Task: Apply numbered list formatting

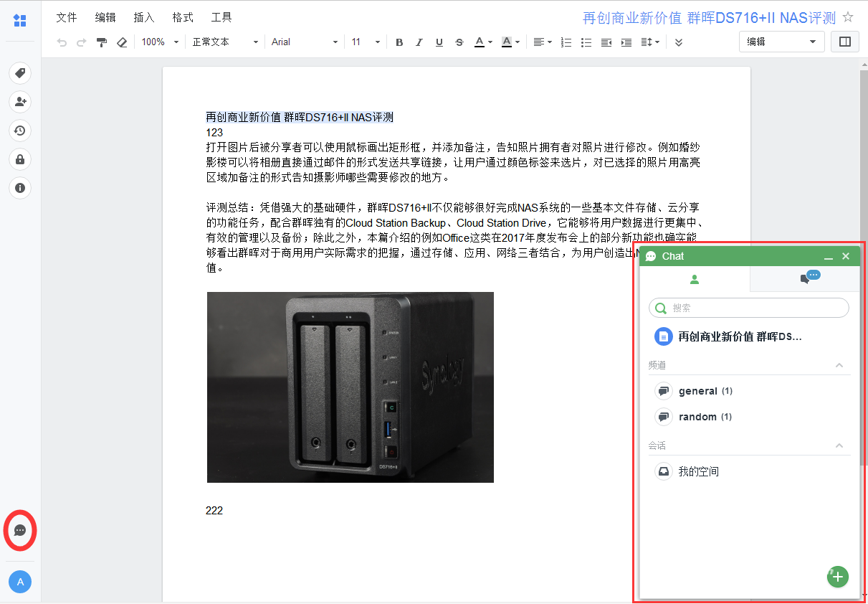Action: tap(566, 42)
